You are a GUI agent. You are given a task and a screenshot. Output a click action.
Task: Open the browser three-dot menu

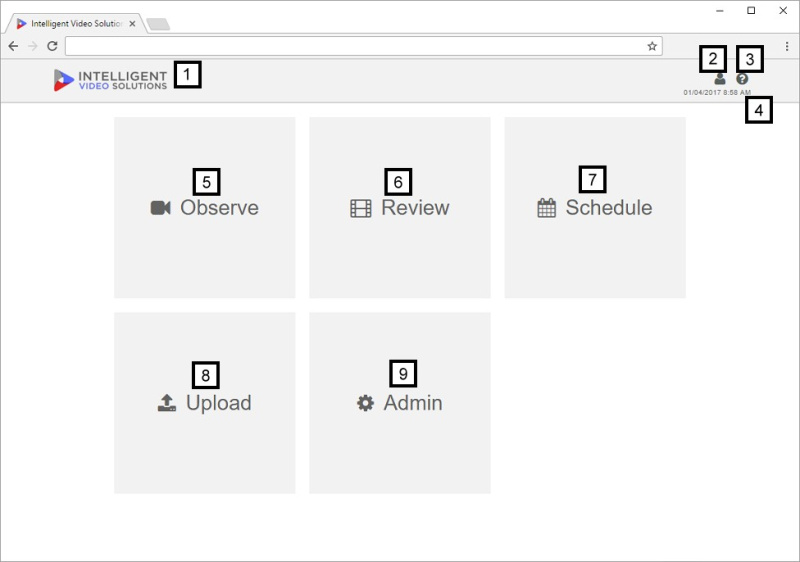click(x=787, y=46)
